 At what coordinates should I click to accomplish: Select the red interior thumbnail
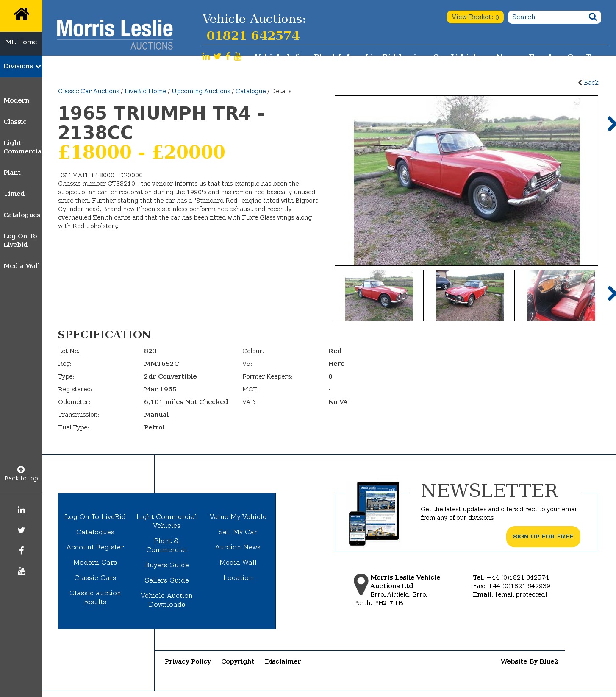[558, 296]
